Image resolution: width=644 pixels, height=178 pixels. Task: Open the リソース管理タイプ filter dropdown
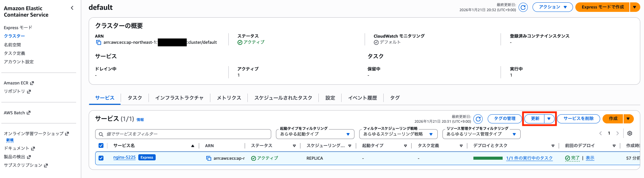482,134
